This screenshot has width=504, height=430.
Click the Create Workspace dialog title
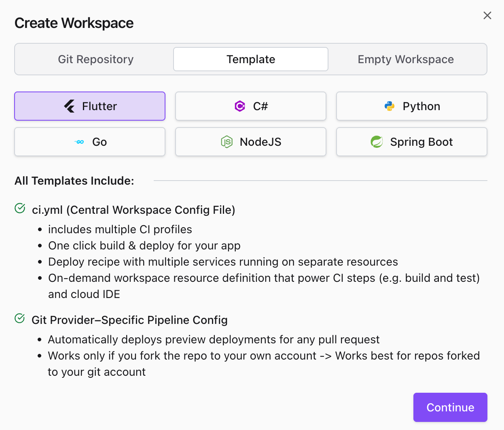point(74,23)
